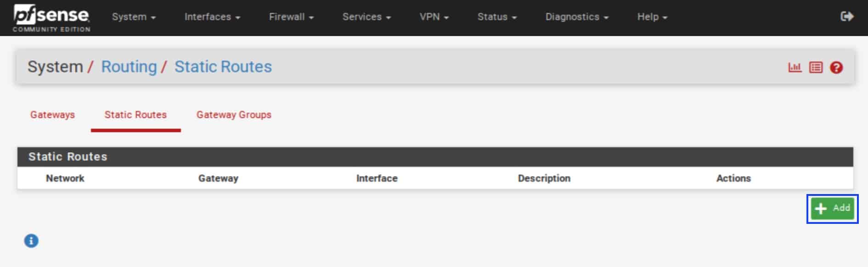Open the VPN menu
The image size is (868, 267).
click(434, 17)
